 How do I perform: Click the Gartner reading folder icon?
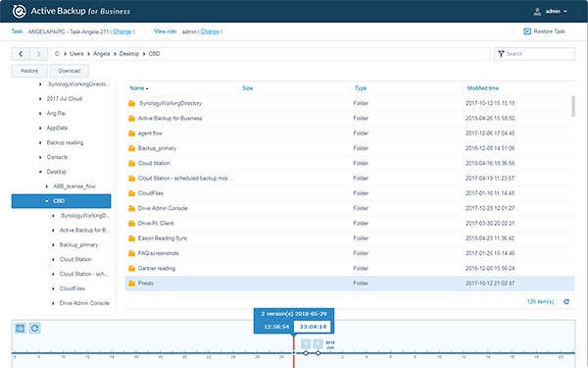tap(131, 269)
